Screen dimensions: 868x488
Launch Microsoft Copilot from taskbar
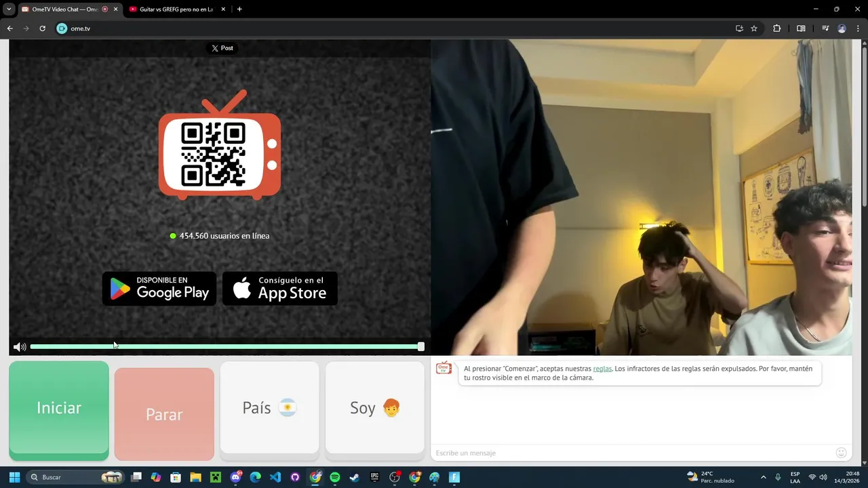156,477
